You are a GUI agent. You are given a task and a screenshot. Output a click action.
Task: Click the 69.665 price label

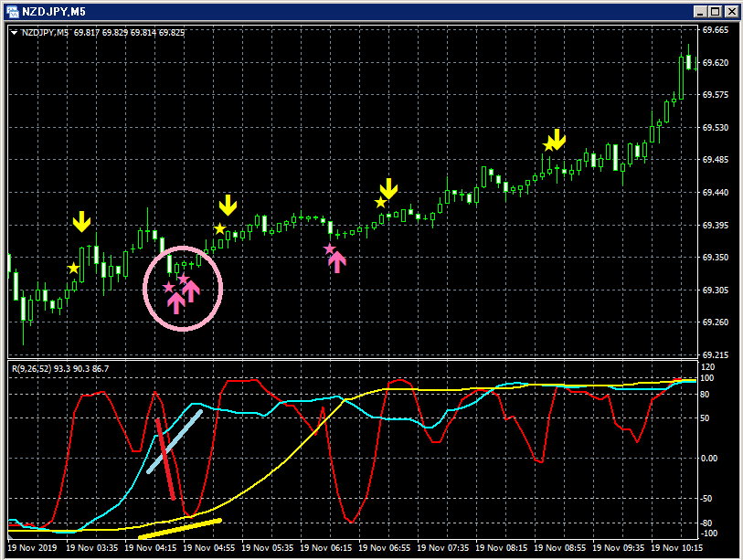coord(715,30)
